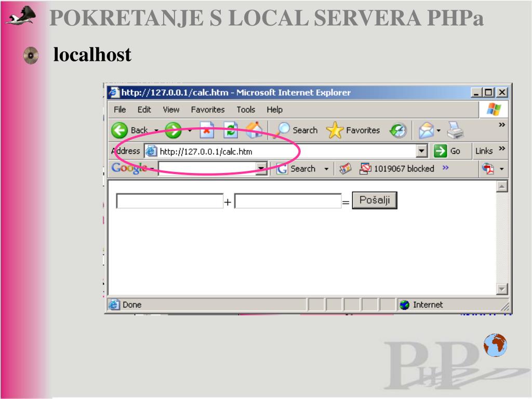This screenshot has height=399, width=532.
Task: Click the first number input field
Action: tap(170, 201)
